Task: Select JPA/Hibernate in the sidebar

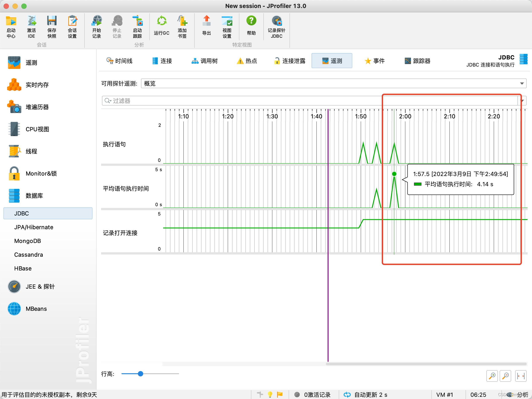Action: point(34,227)
